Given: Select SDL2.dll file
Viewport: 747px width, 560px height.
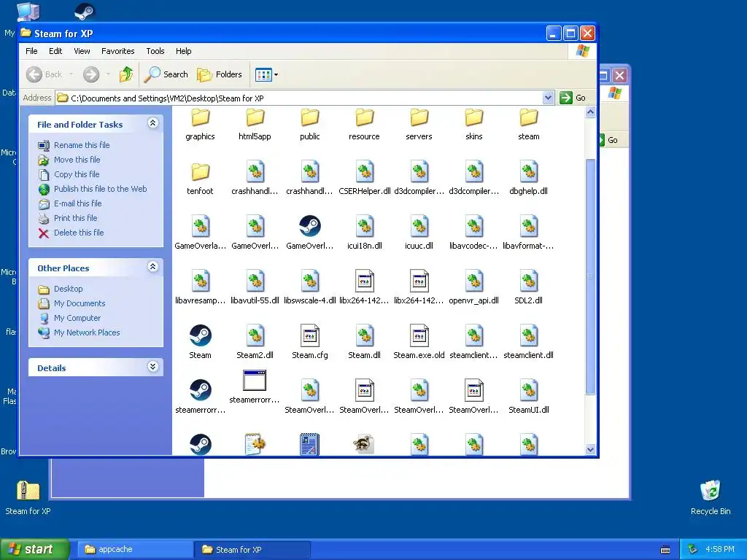Looking at the screenshot, I should point(528,288).
